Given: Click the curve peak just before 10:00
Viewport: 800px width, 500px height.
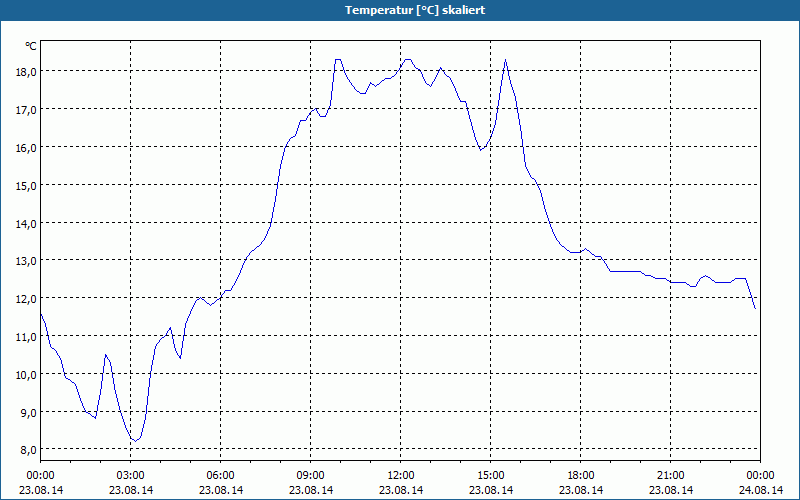Looking at the screenshot, I should (338, 60).
